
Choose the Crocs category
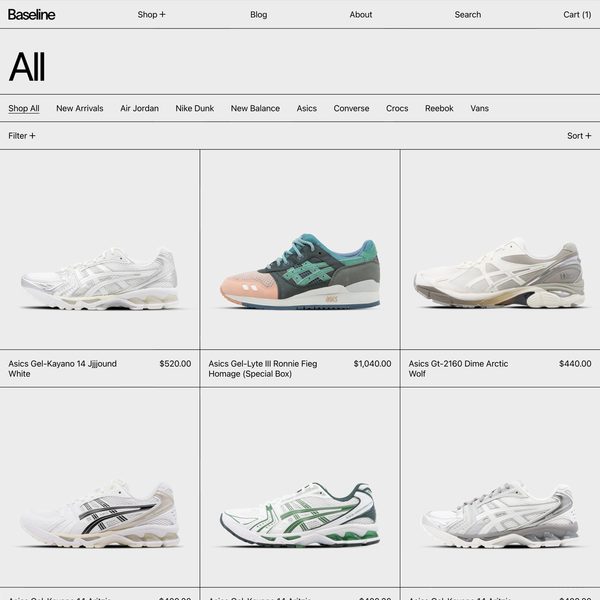click(397, 108)
